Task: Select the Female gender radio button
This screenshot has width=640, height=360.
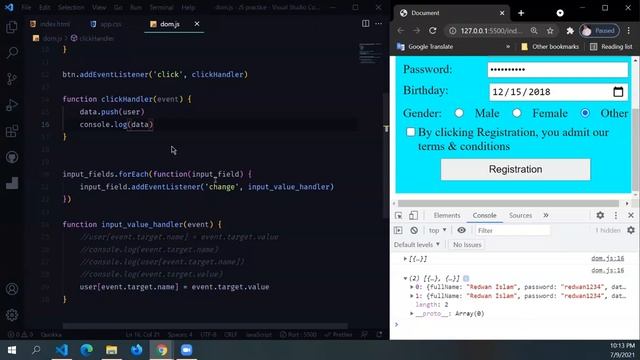Action: (x=517, y=113)
